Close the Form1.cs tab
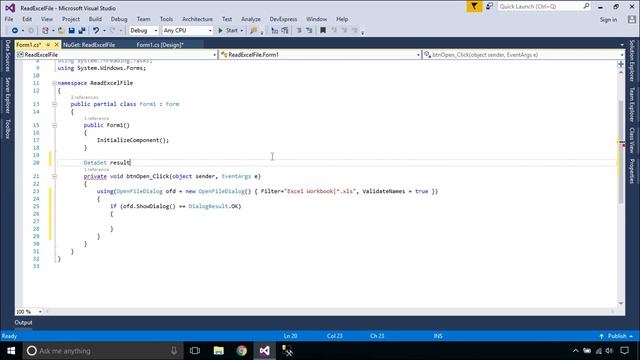Image resolution: width=640 pixels, height=360 pixels. pyautogui.click(x=57, y=44)
